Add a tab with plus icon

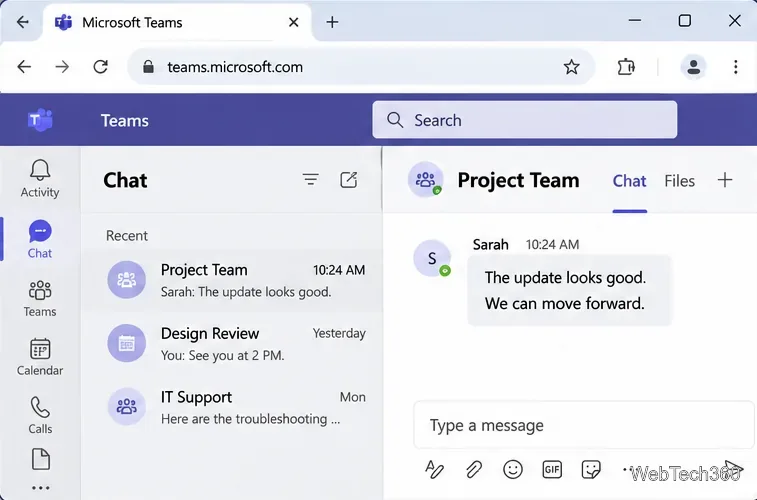click(x=725, y=180)
